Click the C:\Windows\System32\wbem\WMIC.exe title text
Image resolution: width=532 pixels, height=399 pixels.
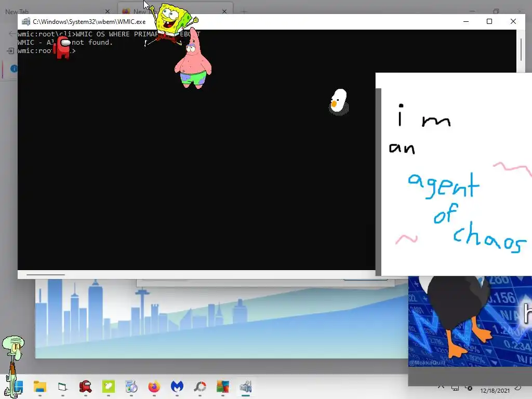pos(89,22)
